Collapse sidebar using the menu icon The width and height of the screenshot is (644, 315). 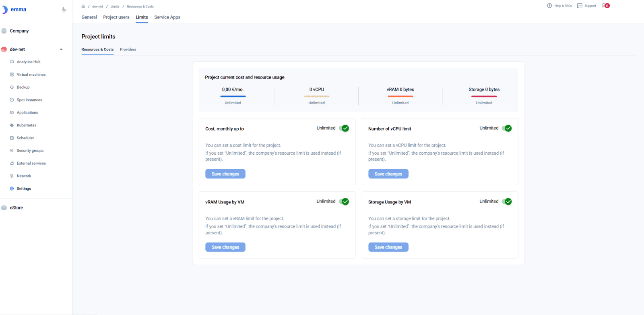click(64, 10)
